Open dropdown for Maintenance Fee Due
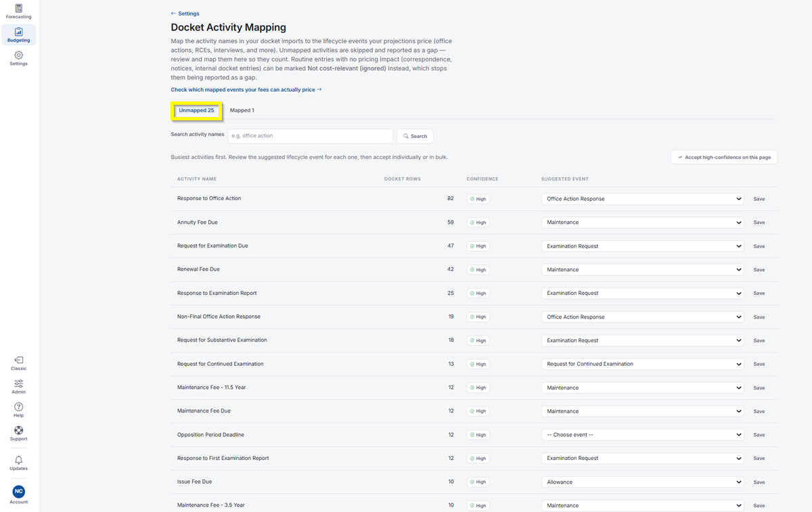The width and height of the screenshot is (812, 512). [643, 411]
